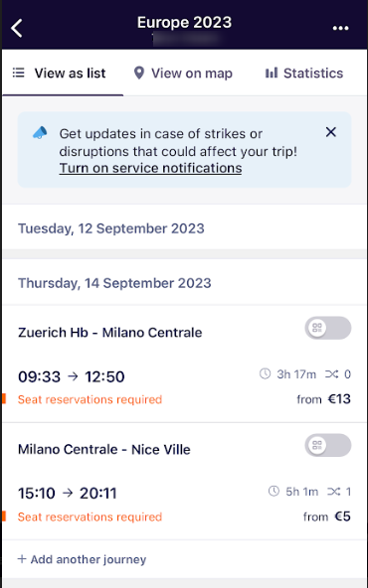Add another journey
Viewport: 368px width, 588px height.
82,559
